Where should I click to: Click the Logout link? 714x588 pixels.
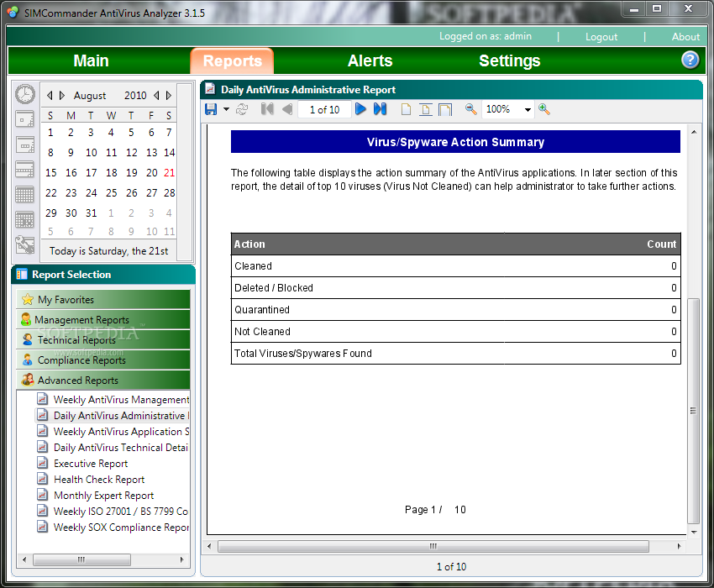point(601,37)
